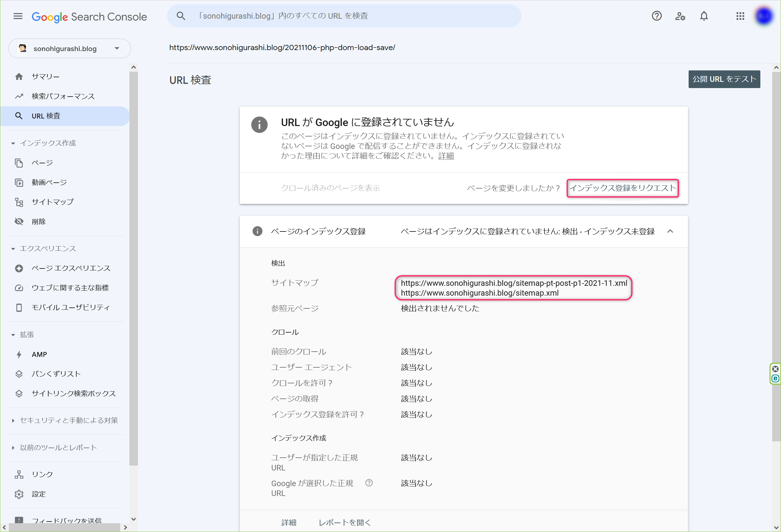Open the Google apps grid
The width and height of the screenshot is (781, 532).
(740, 16)
